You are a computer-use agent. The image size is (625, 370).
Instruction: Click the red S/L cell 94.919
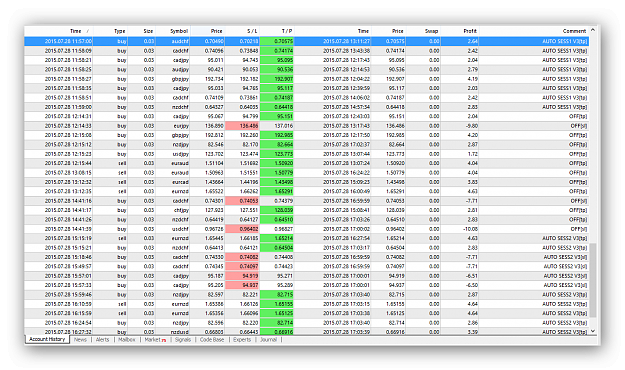pyautogui.click(x=242, y=276)
